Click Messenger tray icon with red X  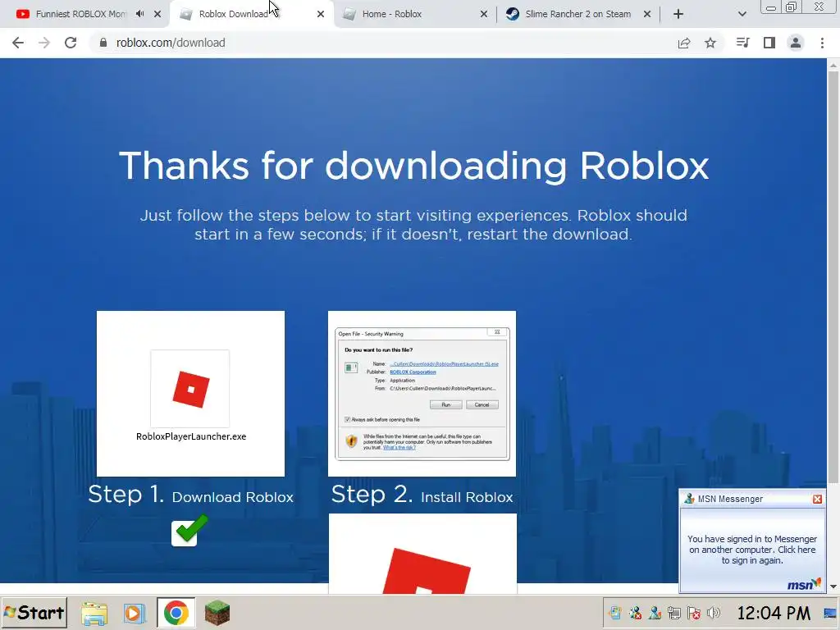pos(636,613)
